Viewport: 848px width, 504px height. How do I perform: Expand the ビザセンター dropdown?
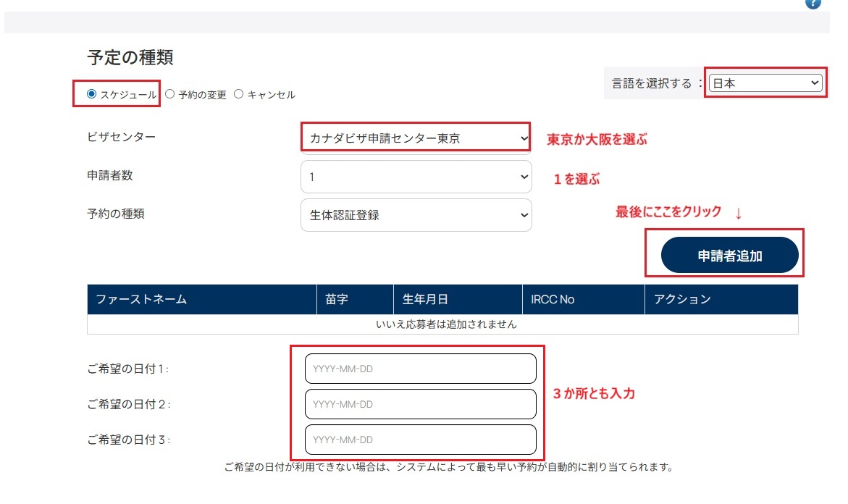416,138
